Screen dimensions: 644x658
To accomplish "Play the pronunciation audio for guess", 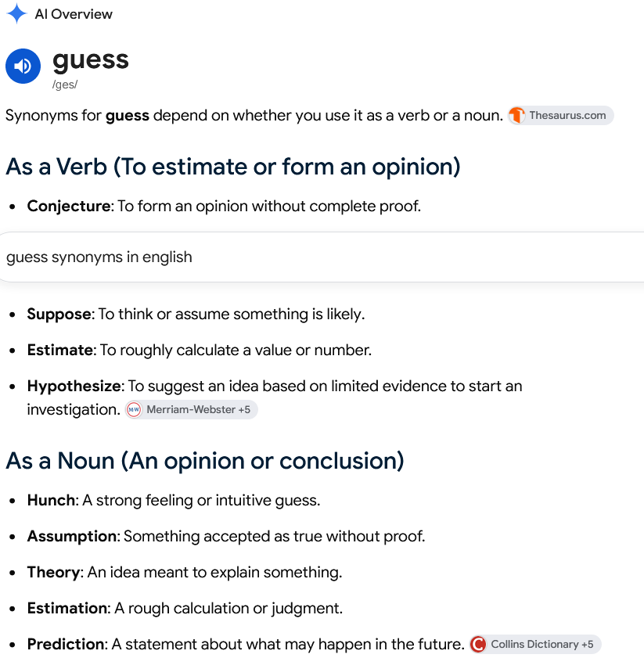I will click(23, 66).
